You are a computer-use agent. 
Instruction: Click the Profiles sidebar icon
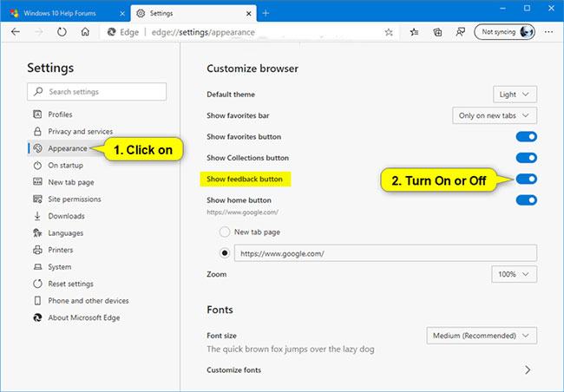point(37,114)
